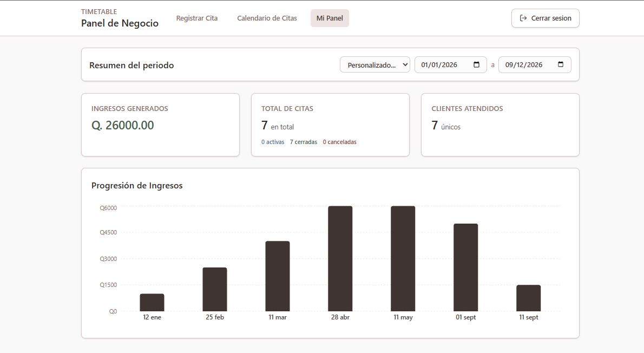Click the 01 sept date label
The image size is (644, 353).
(466, 317)
